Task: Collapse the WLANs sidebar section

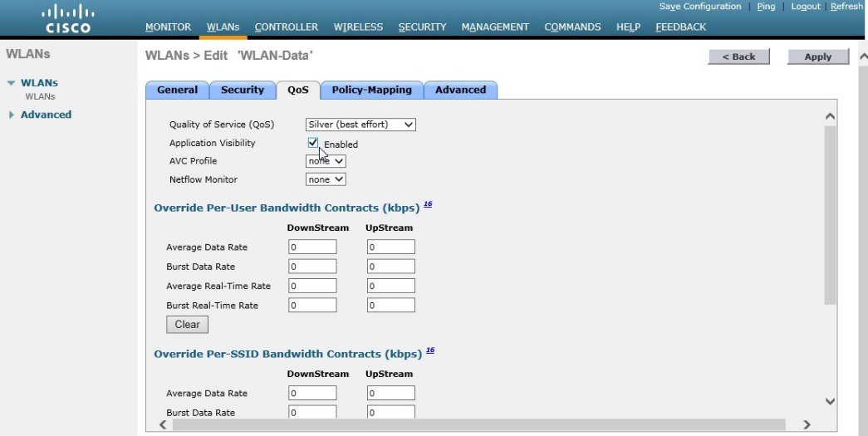Action: [x=11, y=83]
